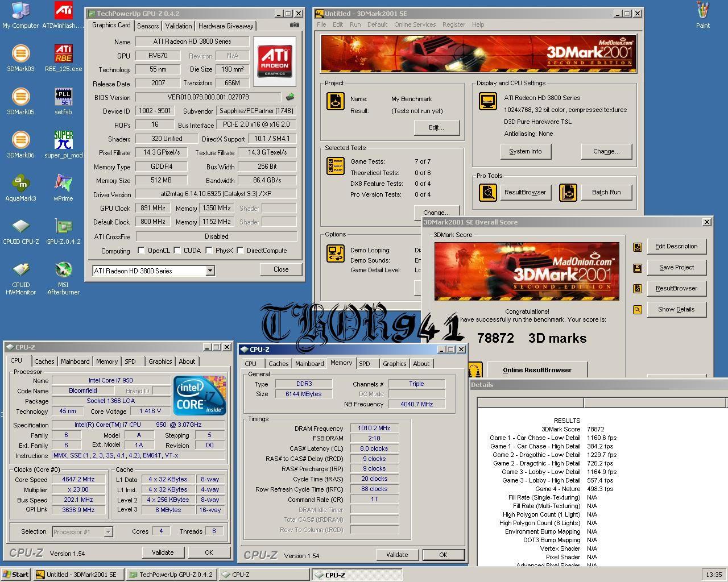
Task: Open the Edit menu in 3DMark2001
Action: (x=338, y=24)
